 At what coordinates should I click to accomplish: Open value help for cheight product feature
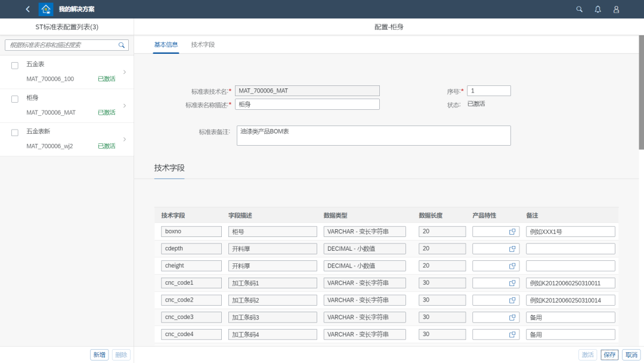pyautogui.click(x=512, y=266)
